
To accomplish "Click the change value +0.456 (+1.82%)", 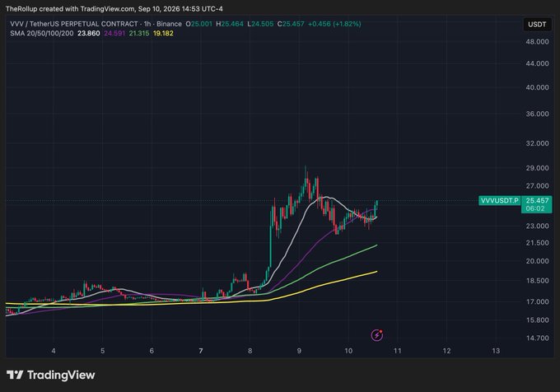I will pyautogui.click(x=334, y=24).
